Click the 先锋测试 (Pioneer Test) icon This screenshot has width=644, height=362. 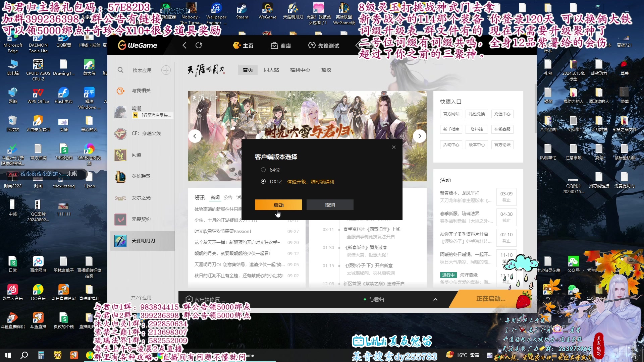(x=322, y=46)
